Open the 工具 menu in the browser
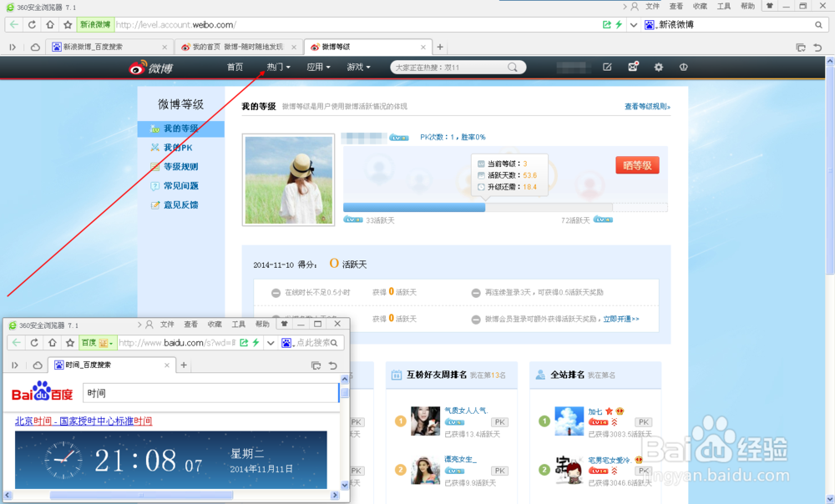Viewport: 835px width, 504px height. click(x=726, y=6)
